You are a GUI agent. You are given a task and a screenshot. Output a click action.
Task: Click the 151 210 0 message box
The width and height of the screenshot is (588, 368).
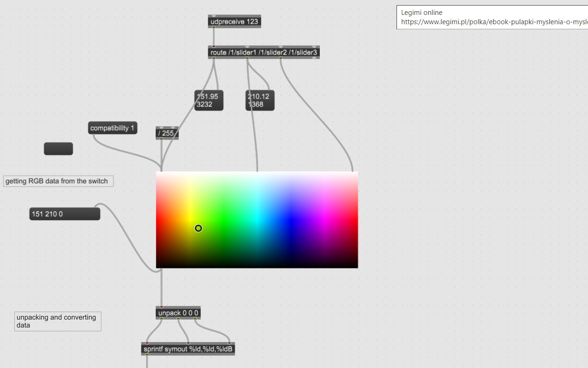pyautogui.click(x=65, y=214)
